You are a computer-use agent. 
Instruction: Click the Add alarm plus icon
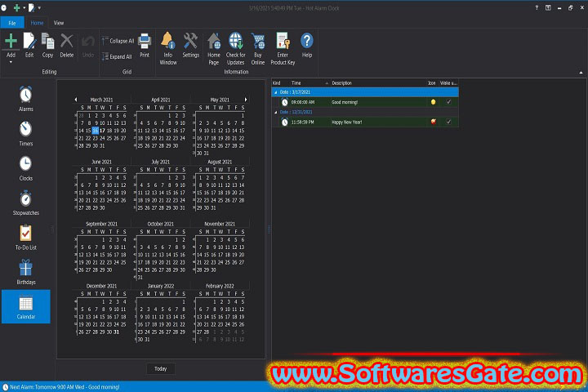tap(11, 41)
